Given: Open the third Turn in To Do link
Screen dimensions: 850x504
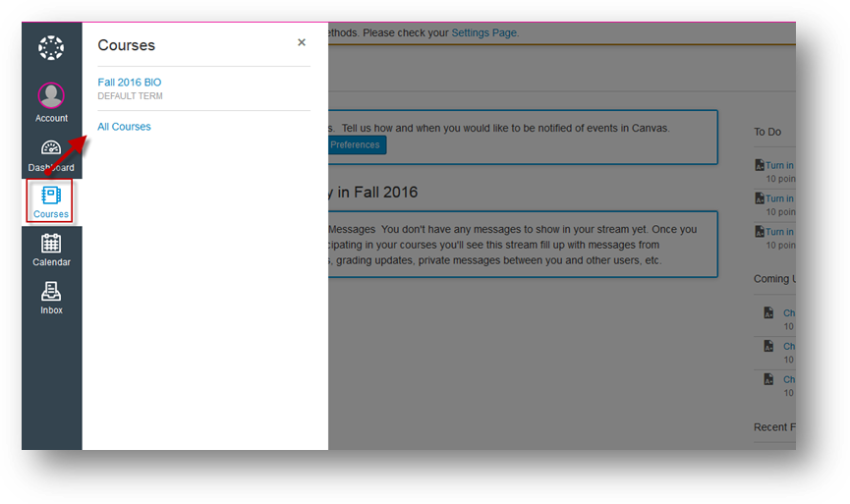Looking at the screenshot, I should click(x=780, y=232).
